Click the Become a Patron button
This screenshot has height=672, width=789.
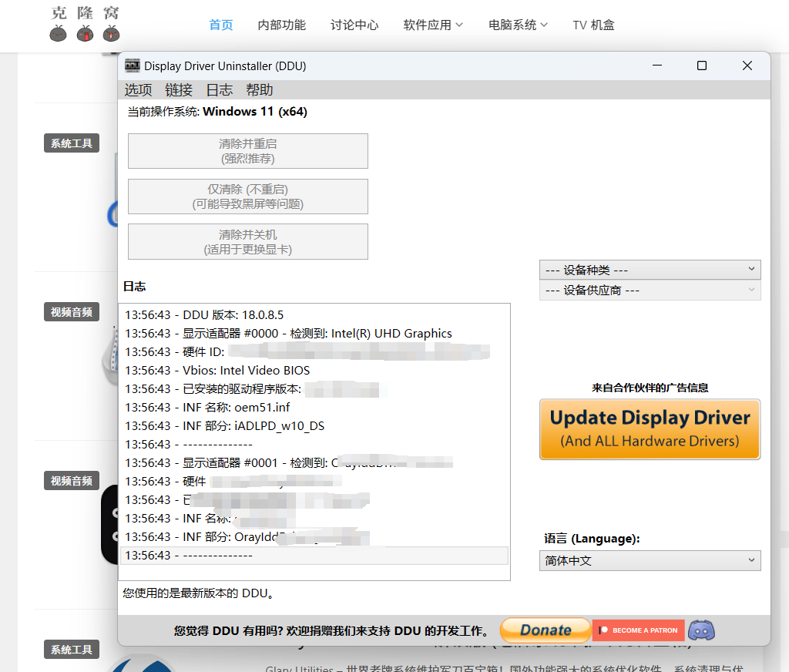point(639,630)
